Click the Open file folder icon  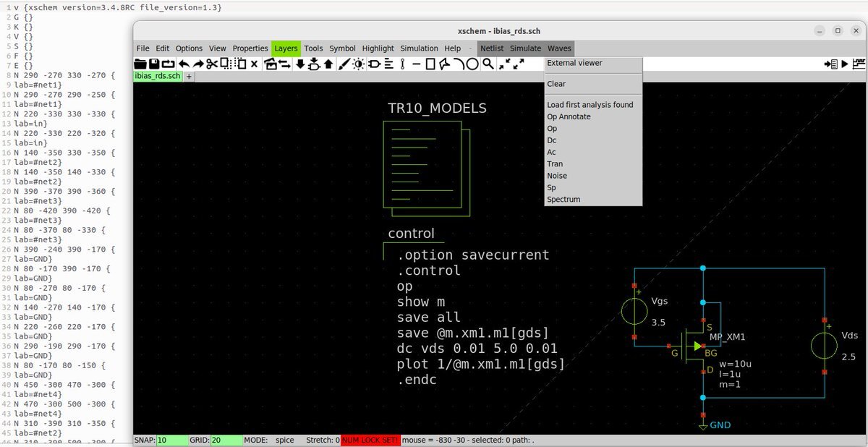(x=140, y=64)
